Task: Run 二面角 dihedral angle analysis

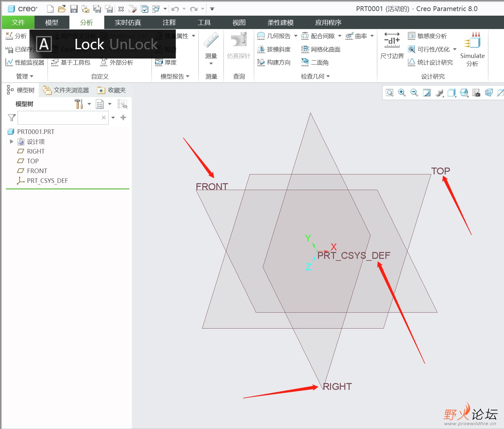Action: (x=315, y=62)
